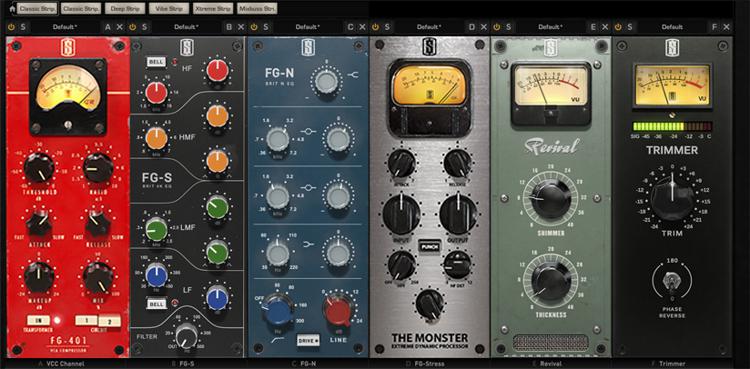This screenshot has height=369, width=750.
Task: Click the slot letter C in header
Action: 351,27
